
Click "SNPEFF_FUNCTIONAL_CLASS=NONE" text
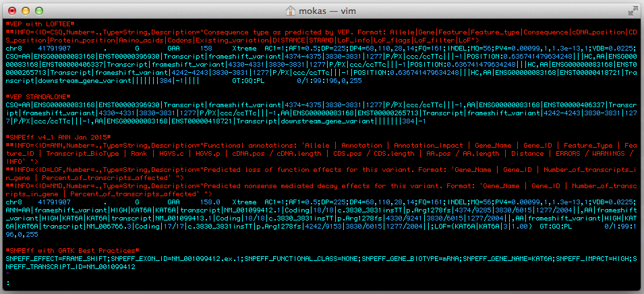301,258
